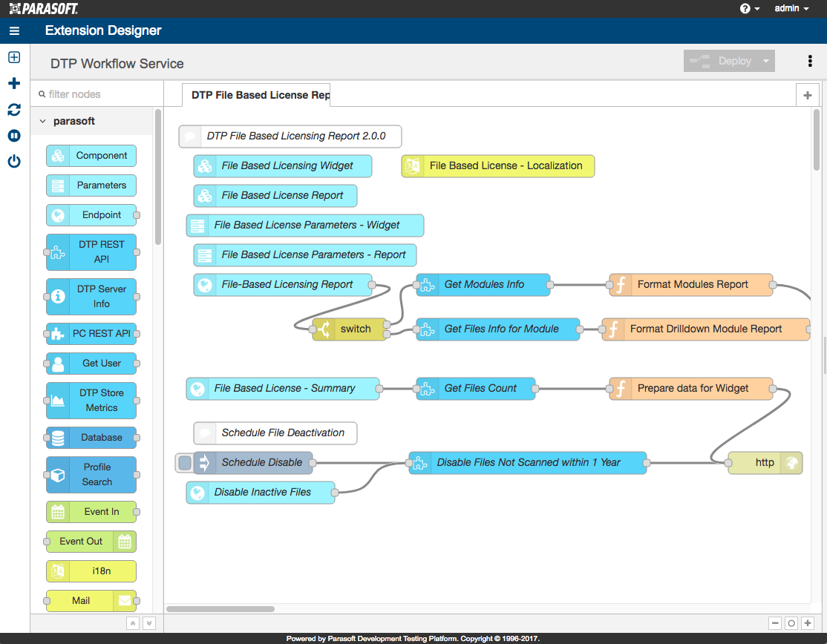
Task: Click the pause circle sidebar icon
Action: 14,136
